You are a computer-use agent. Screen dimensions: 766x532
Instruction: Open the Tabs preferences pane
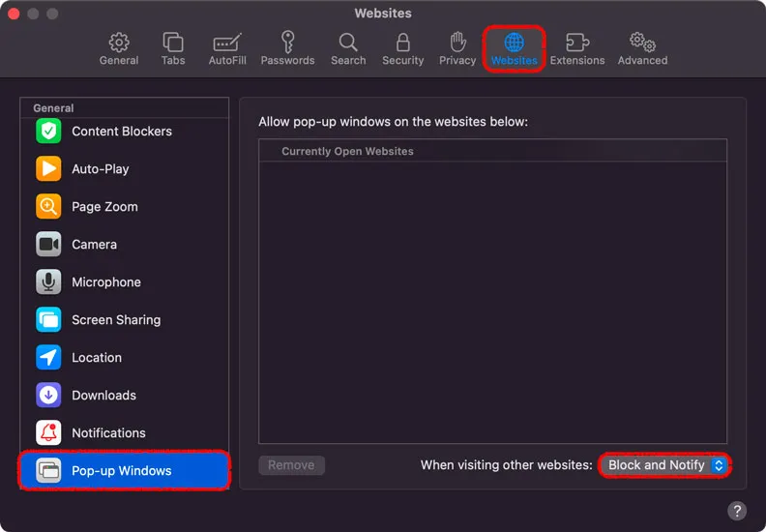(x=173, y=49)
